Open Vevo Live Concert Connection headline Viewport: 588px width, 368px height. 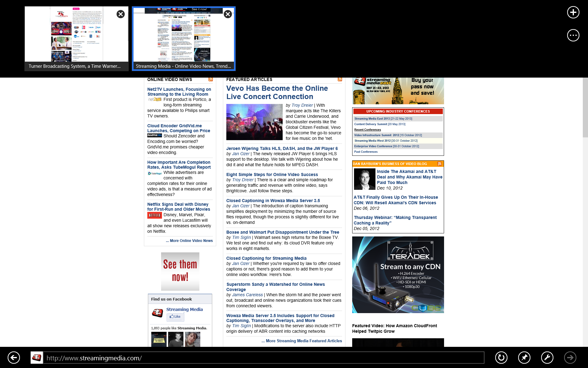click(x=277, y=92)
